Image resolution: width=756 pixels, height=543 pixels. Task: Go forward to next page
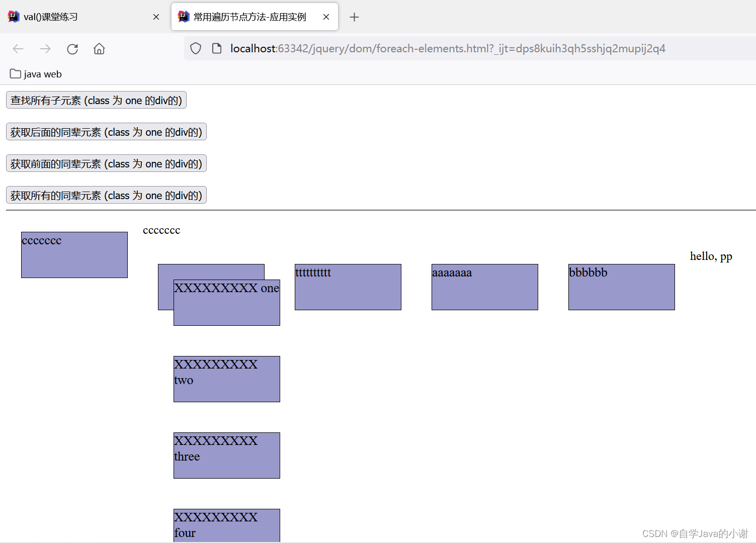click(x=45, y=49)
